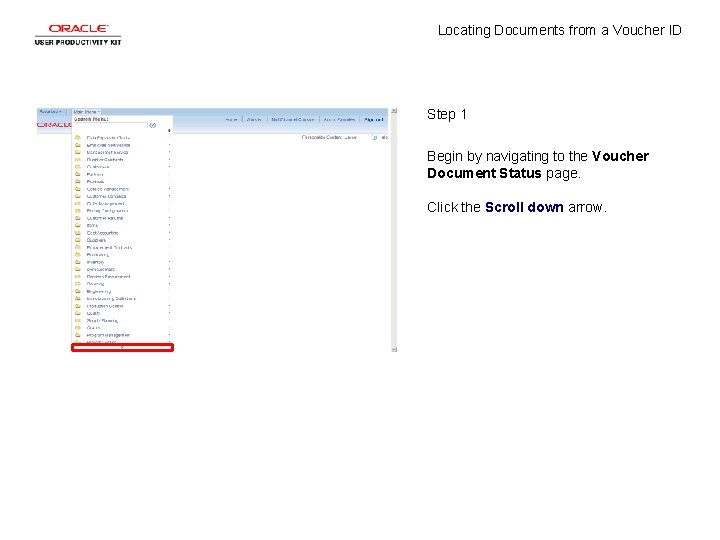
Task: Click the http copy-URL icon at far right
Action: click(384, 137)
